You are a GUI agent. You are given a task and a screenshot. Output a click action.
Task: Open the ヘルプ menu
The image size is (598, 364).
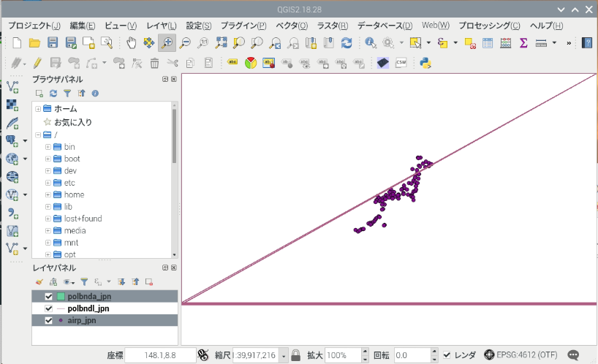click(546, 26)
